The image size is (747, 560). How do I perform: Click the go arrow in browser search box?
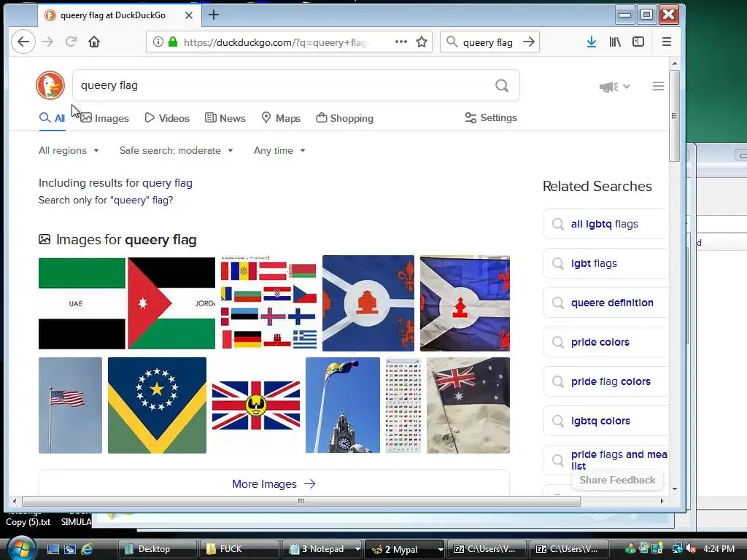click(x=529, y=42)
